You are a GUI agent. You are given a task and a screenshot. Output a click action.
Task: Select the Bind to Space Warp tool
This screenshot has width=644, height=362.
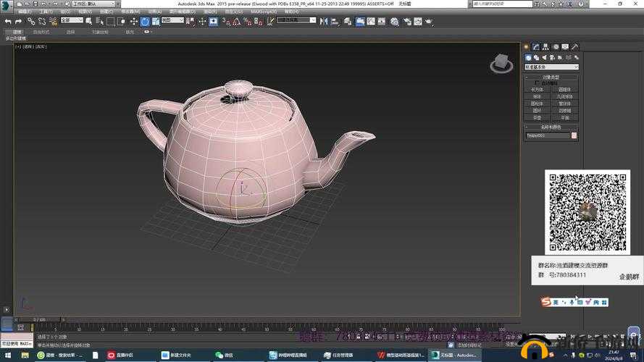pyautogui.click(x=53, y=21)
